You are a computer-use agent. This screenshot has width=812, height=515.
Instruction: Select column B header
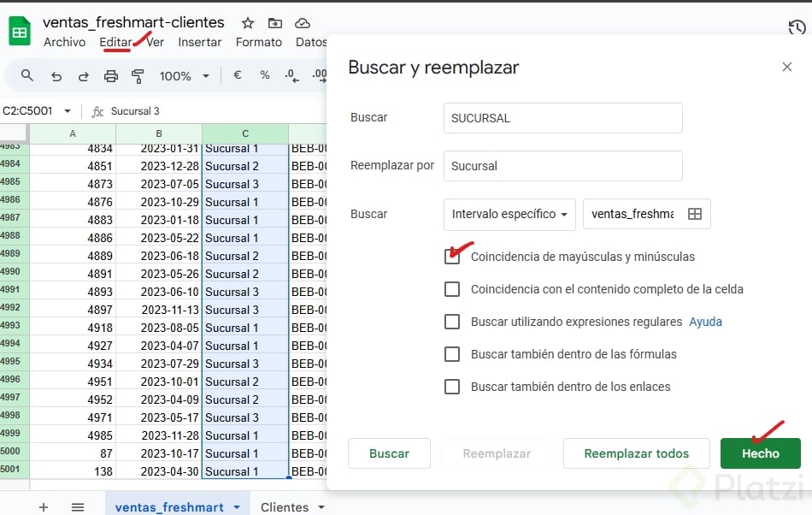(159, 133)
